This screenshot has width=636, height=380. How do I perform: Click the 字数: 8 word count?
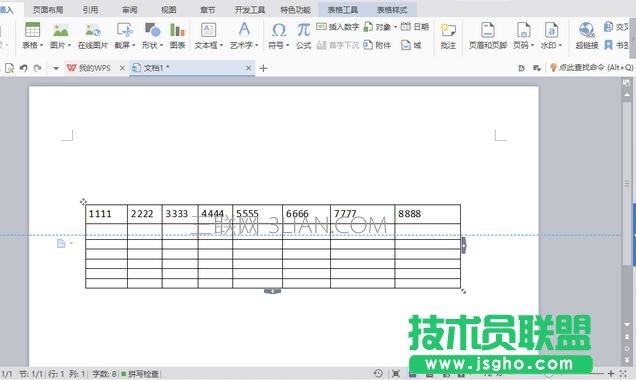coord(105,374)
